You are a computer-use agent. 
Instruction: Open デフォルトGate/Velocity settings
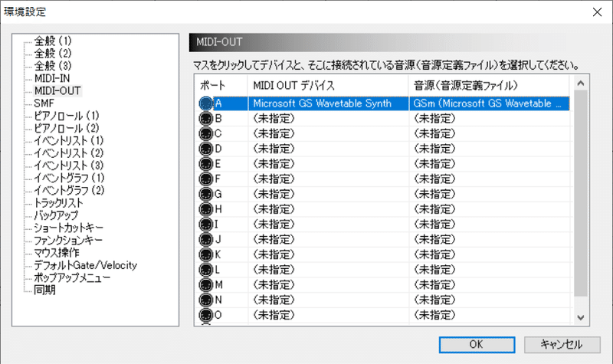85,265
